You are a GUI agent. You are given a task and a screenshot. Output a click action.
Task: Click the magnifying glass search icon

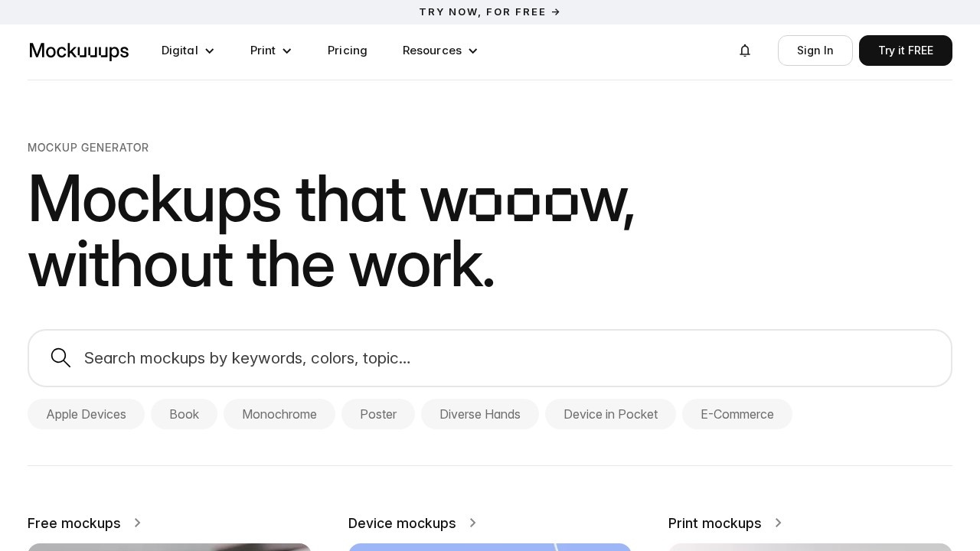coord(60,358)
